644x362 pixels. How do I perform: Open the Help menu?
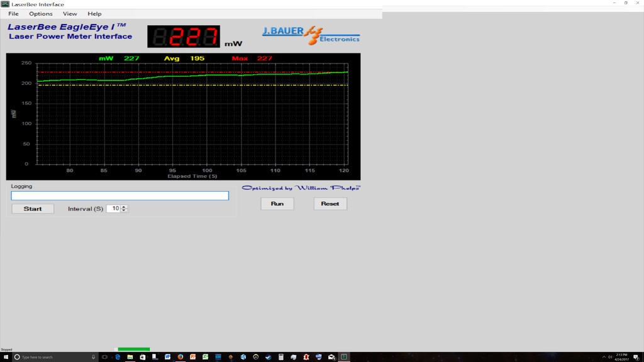click(x=94, y=14)
